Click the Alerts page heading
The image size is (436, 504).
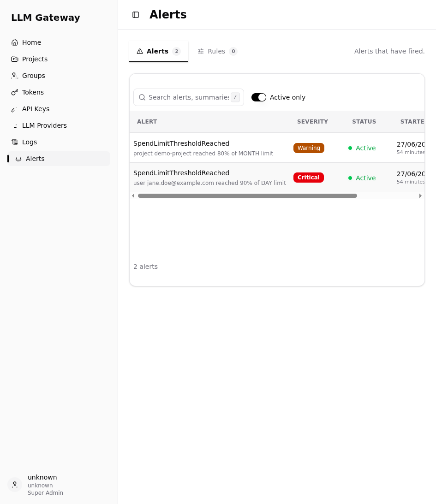168,15
